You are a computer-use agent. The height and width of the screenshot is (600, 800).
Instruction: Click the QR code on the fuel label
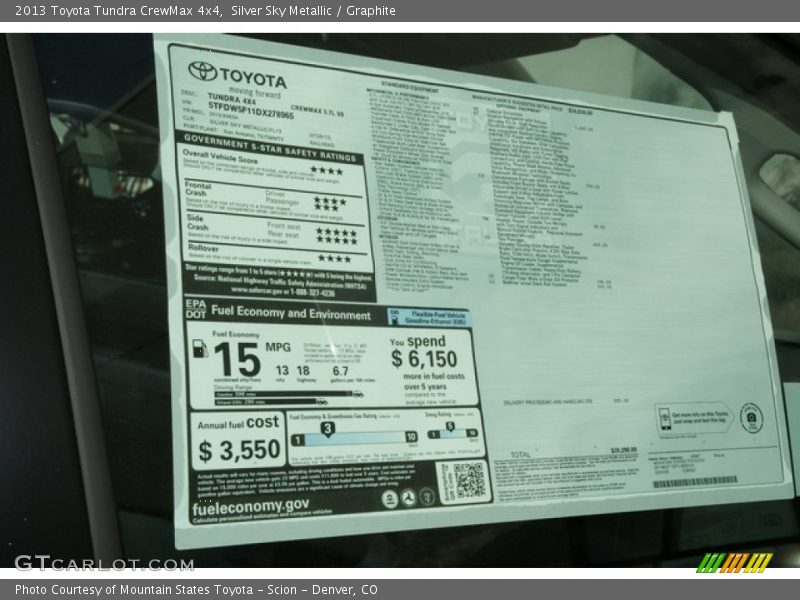(x=468, y=481)
